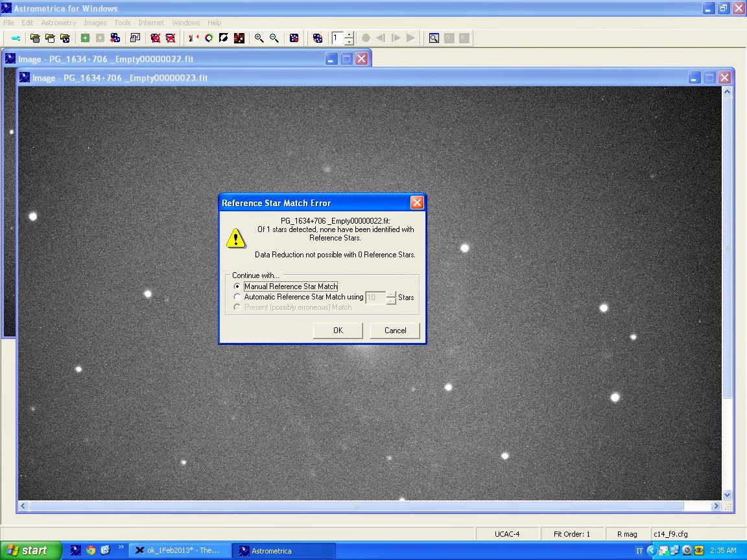Click the image horizontal scrollbar thumb
Image resolution: width=747 pixels, height=560 pixels.
pyautogui.click(x=356, y=506)
